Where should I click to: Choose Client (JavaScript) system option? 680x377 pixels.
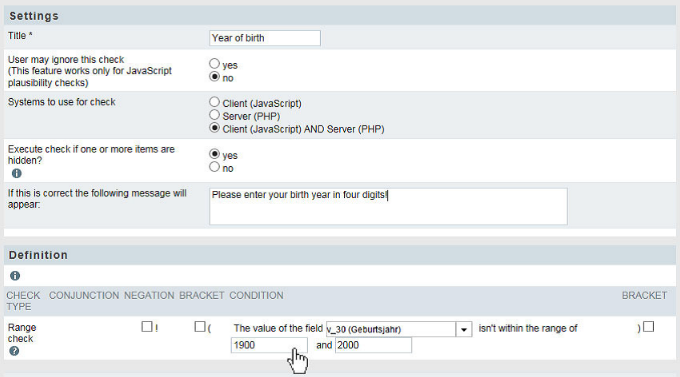[x=214, y=102]
